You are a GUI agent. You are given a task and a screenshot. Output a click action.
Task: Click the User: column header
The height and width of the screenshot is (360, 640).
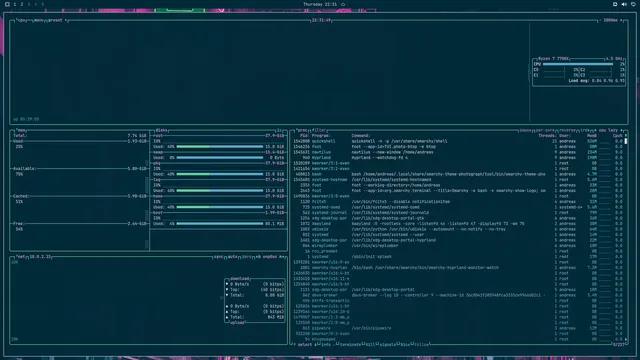565,136
